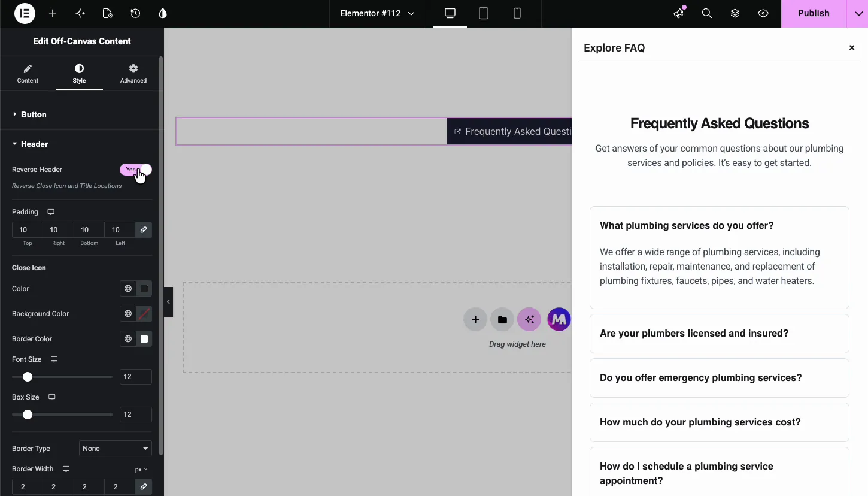The image size is (868, 496).
Task: Open the Structure layers icon
Action: [x=735, y=13]
